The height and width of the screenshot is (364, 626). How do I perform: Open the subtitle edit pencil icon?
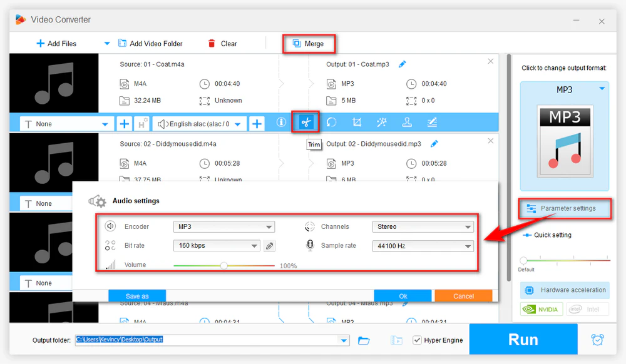(432, 123)
